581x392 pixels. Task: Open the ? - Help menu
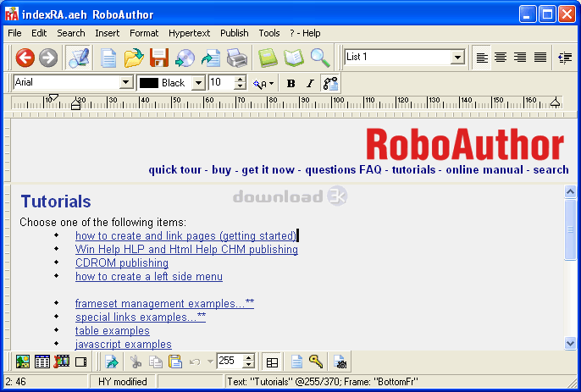[305, 33]
